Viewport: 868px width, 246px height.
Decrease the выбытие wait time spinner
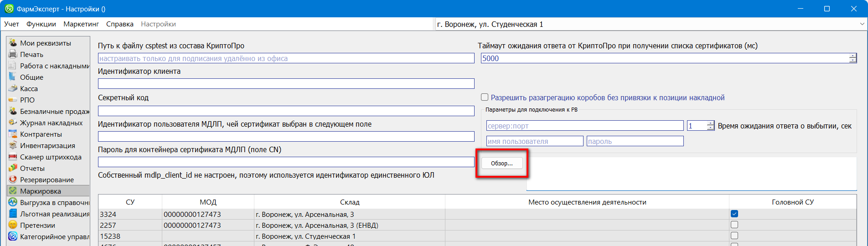click(710, 128)
